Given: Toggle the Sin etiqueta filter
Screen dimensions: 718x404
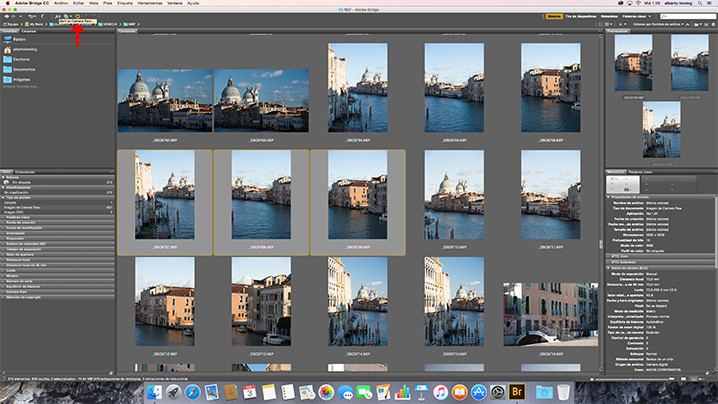Looking at the screenshot, I should click(x=57, y=182).
